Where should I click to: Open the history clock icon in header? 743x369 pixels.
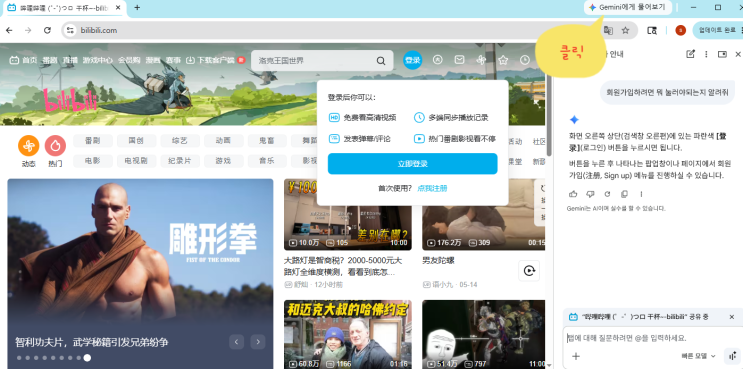[x=525, y=60]
